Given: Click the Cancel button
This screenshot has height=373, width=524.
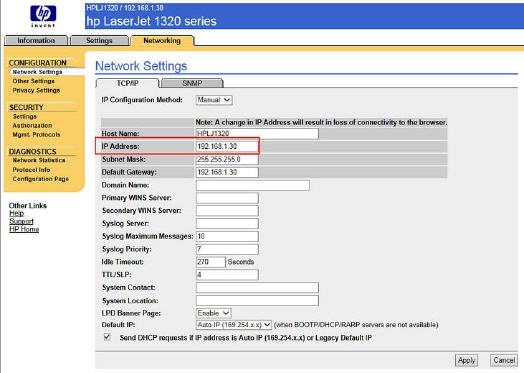Looking at the screenshot, I should click(x=504, y=360).
